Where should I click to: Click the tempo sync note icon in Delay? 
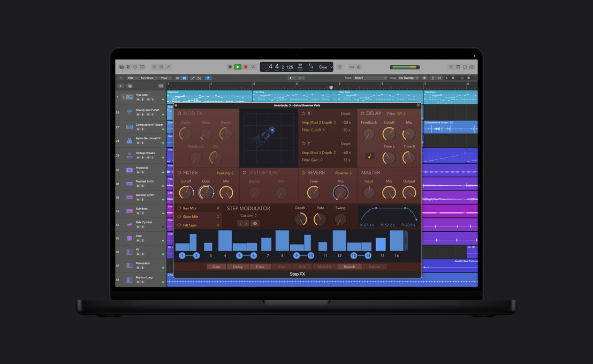pyautogui.click(x=370, y=155)
